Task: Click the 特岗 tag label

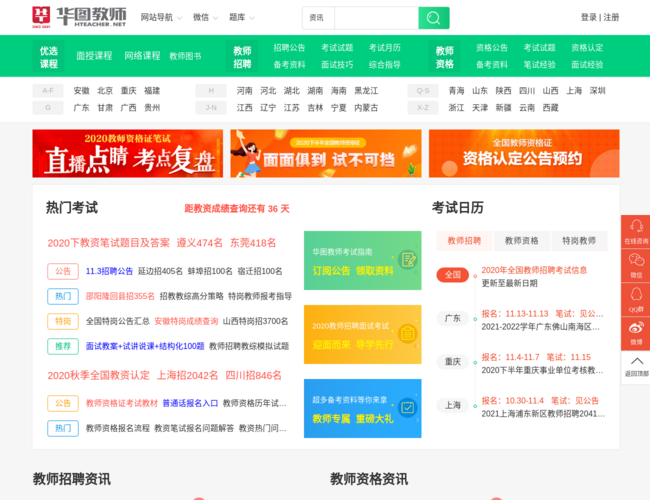Action: tap(63, 321)
